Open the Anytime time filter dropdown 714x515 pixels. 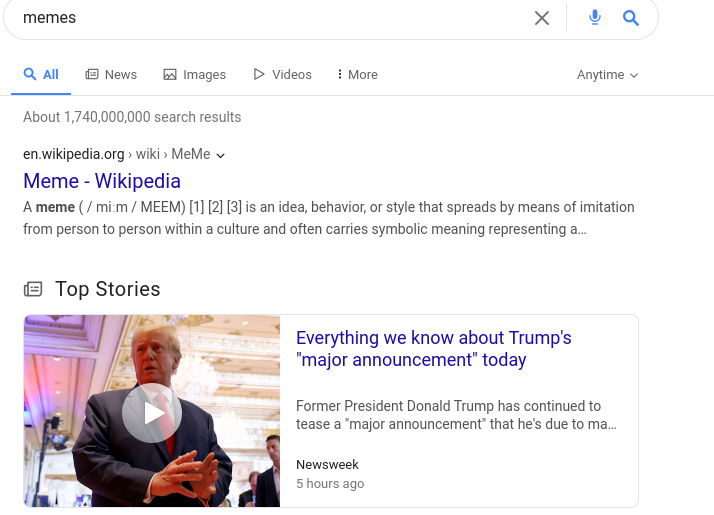607,75
